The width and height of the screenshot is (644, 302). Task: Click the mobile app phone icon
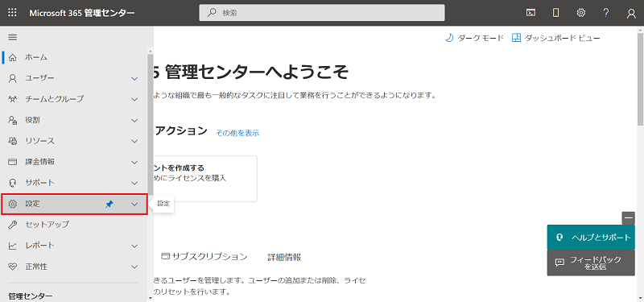(555, 13)
